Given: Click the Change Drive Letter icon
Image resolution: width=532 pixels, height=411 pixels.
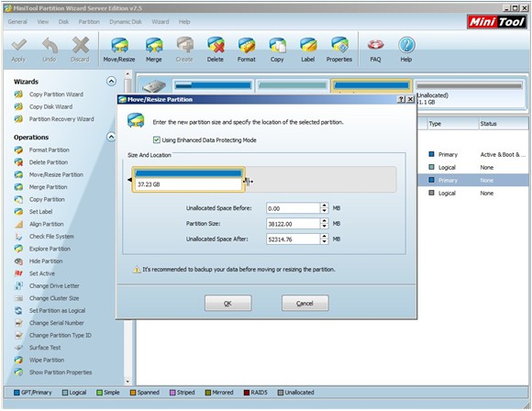Looking at the screenshot, I should click(18, 285).
